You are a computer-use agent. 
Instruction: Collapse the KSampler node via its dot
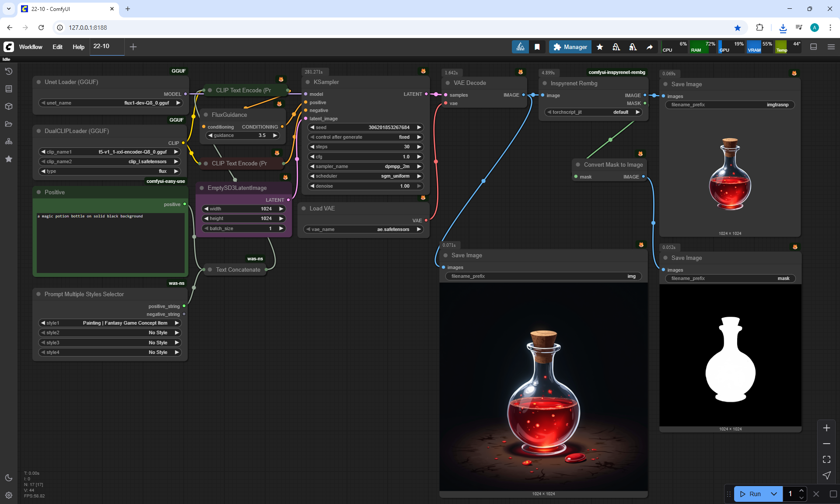(x=308, y=82)
